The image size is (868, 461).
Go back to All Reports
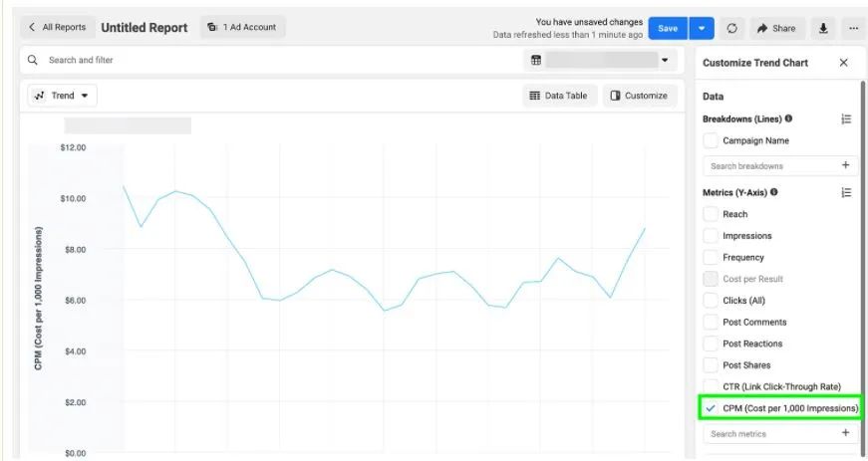pyautogui.click(x=58, y=27)
